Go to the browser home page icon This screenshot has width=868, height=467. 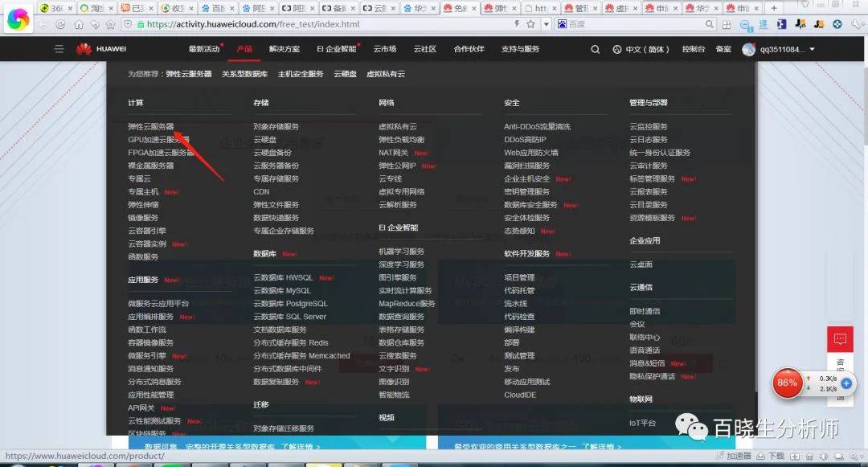[79, 24]
